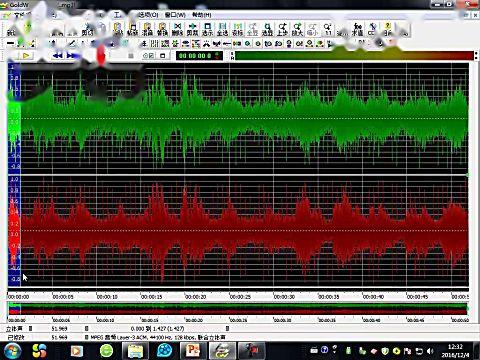Viewport: 480px width, 360px height.
Task: Click the grey square stop button
Action: 131,56
